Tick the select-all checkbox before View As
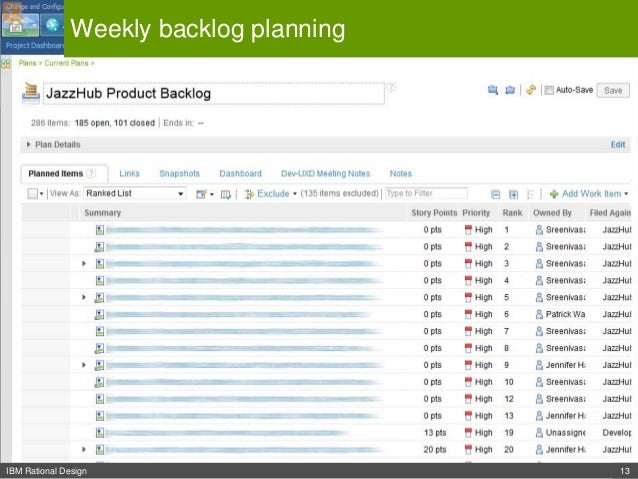Screen dimensions: 638x479 33,194
